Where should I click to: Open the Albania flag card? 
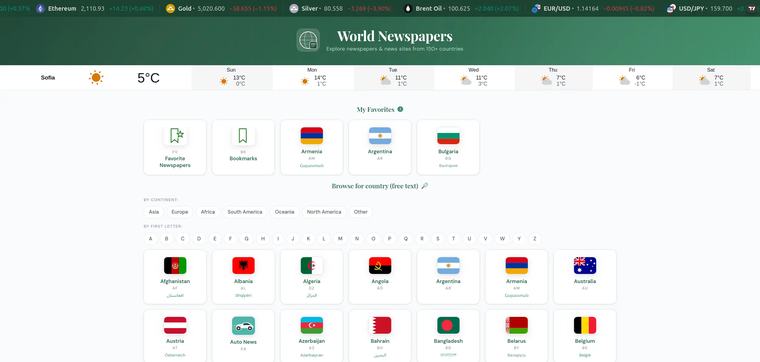[243, 277]
